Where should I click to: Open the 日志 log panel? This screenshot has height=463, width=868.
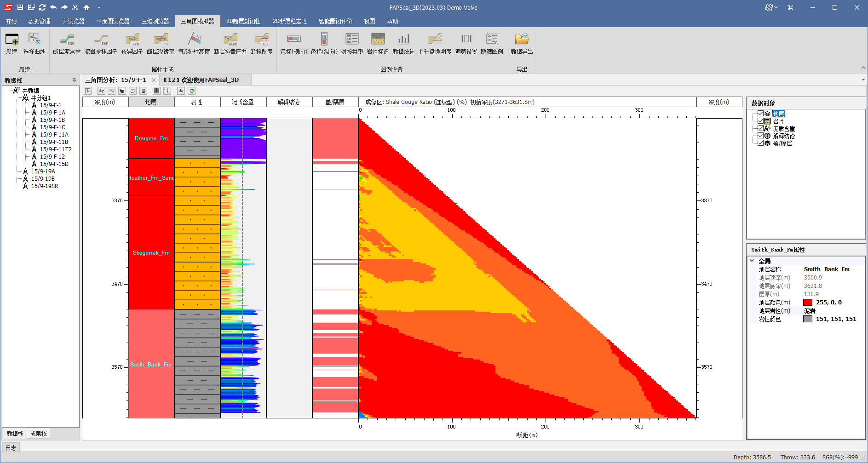point(11,447)
